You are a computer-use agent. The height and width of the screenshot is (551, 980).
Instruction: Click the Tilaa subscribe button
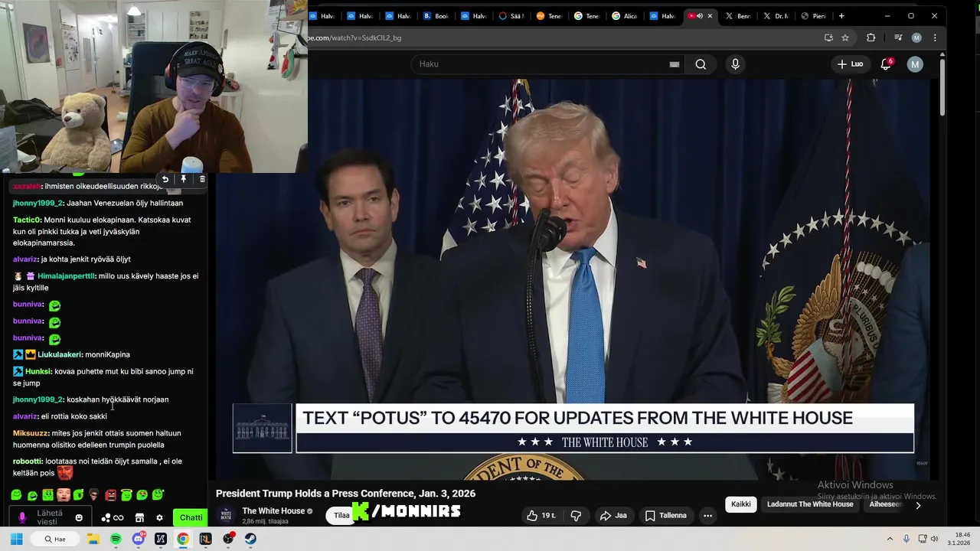(341, 515)
